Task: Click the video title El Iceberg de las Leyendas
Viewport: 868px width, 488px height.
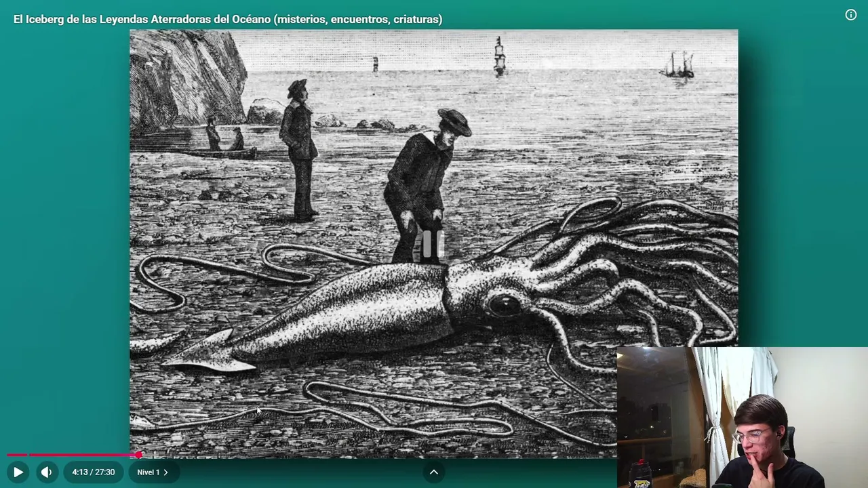Action: click(x=228, y=19)
